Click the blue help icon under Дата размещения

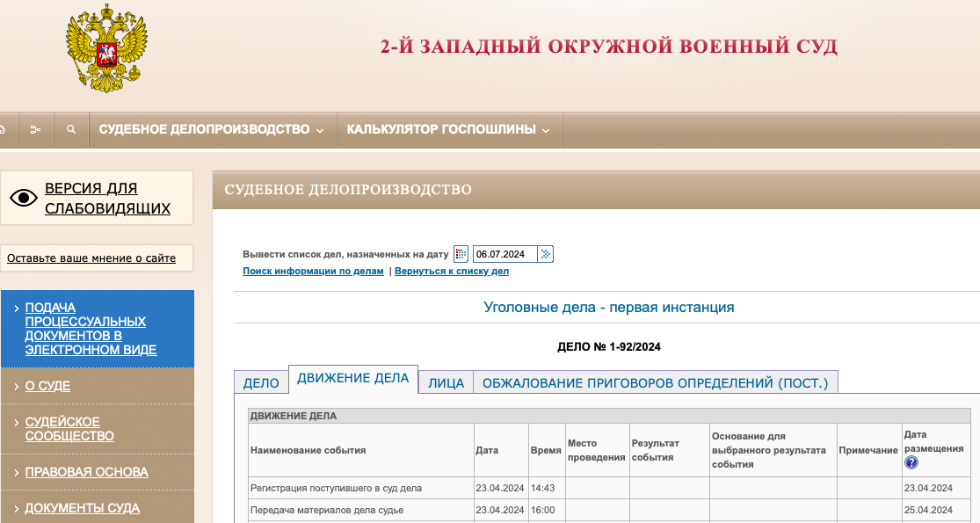(x=911, y=462)
